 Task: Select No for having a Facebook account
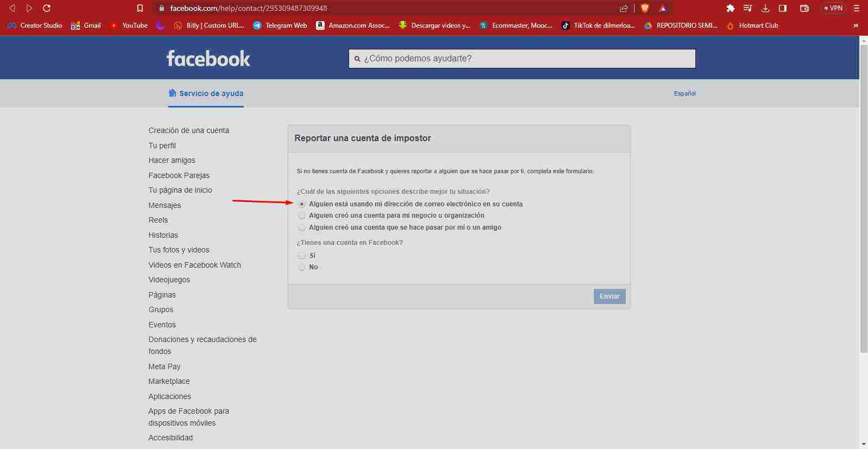[x=302, y=267]
